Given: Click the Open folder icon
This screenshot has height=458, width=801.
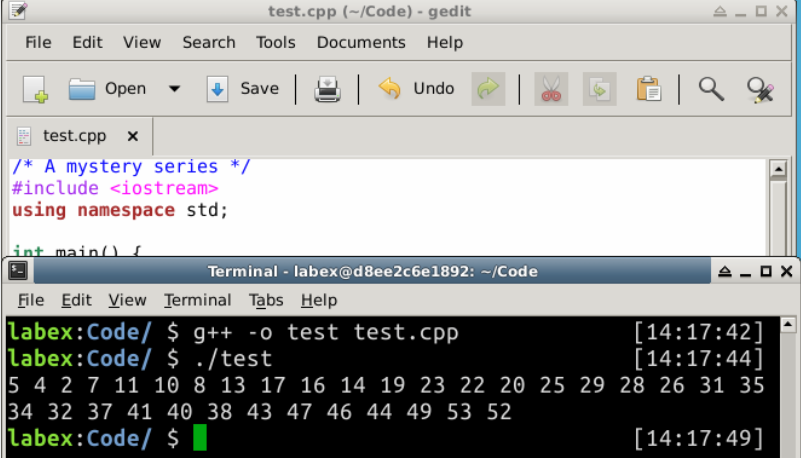Looking at the screenshot, I should click(82, 89).
